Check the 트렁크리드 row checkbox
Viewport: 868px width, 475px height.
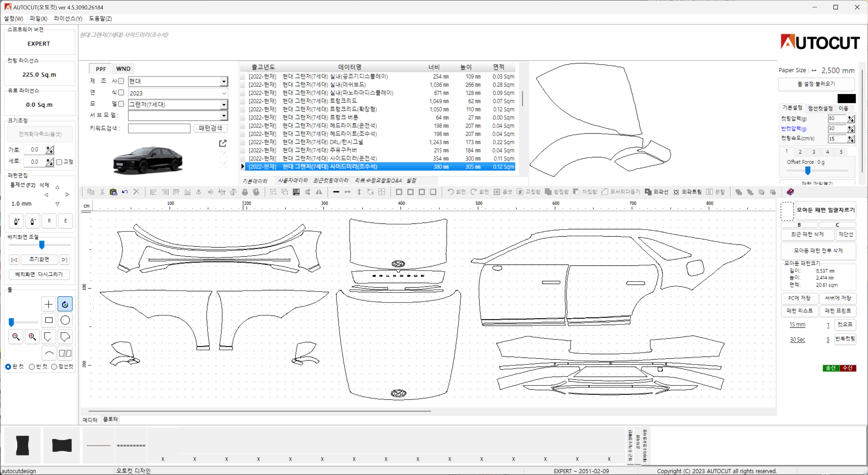[243, 101]
